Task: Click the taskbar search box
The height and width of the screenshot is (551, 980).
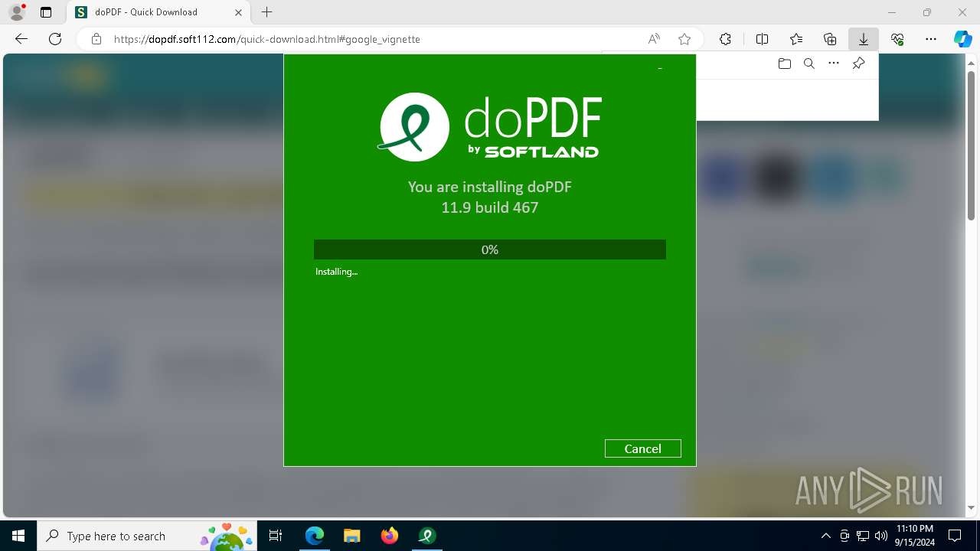Action: tap(148, 536)
